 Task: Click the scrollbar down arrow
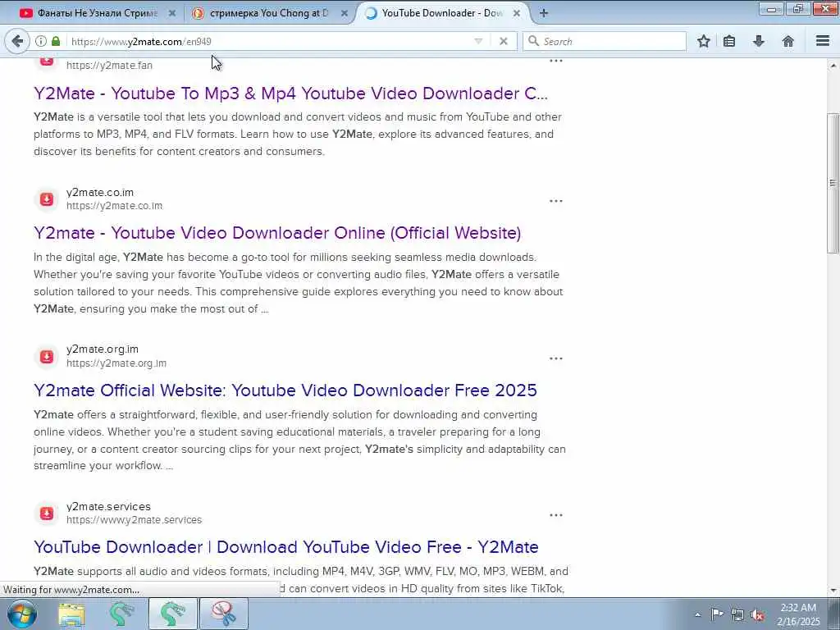point(833,591)
